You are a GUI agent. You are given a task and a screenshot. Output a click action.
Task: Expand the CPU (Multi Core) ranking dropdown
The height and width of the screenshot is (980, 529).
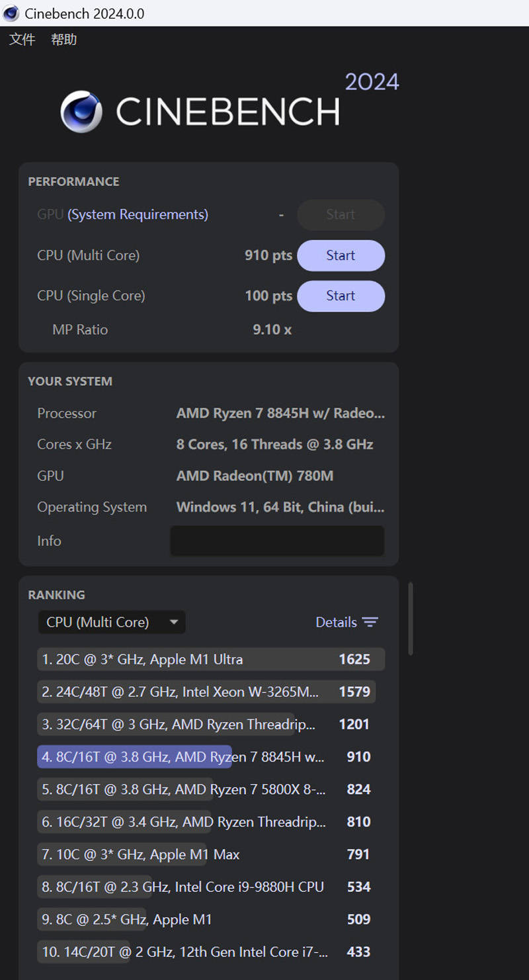pos(112,622)
